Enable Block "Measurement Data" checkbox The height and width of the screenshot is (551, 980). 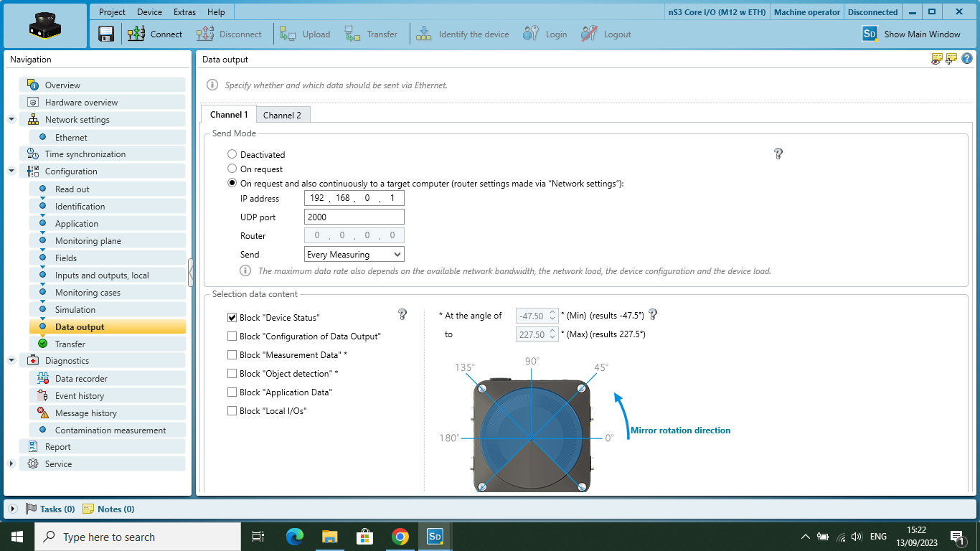click(232, 354)
